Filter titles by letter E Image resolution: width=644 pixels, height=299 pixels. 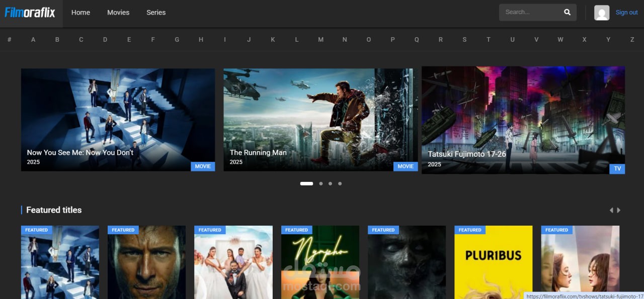(x=129, y=39)
